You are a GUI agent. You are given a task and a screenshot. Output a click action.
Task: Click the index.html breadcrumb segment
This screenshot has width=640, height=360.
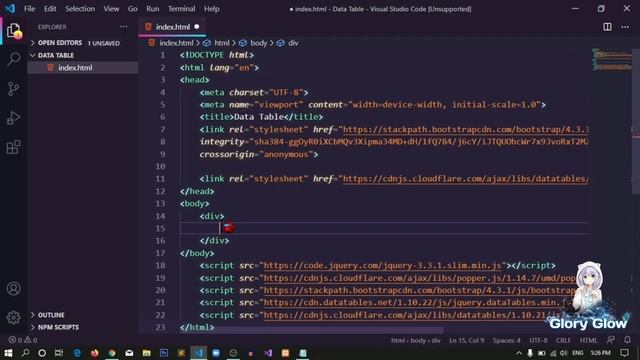(176, 43)
